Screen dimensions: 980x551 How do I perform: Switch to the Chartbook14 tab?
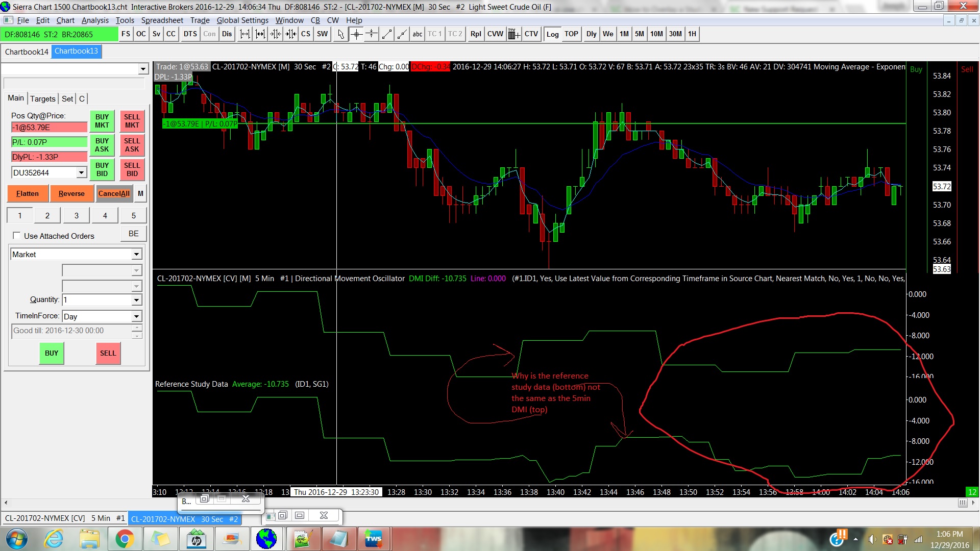pos(27,52)
